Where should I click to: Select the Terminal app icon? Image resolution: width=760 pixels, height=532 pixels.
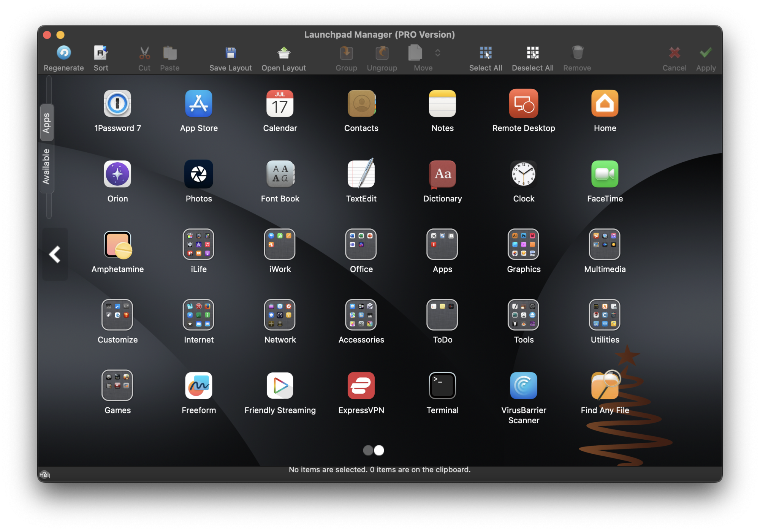(442, 386)
